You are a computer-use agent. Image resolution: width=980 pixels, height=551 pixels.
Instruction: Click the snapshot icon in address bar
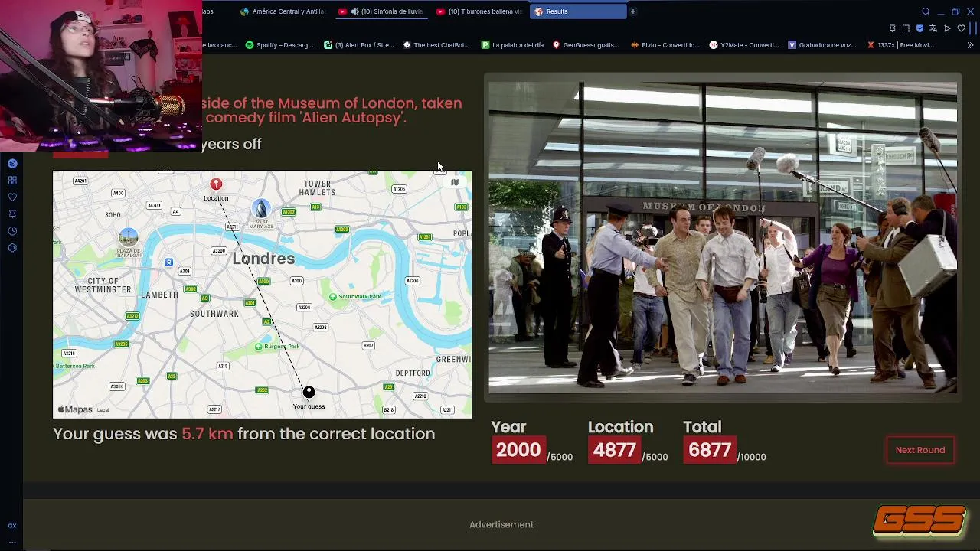click(906, 28)
